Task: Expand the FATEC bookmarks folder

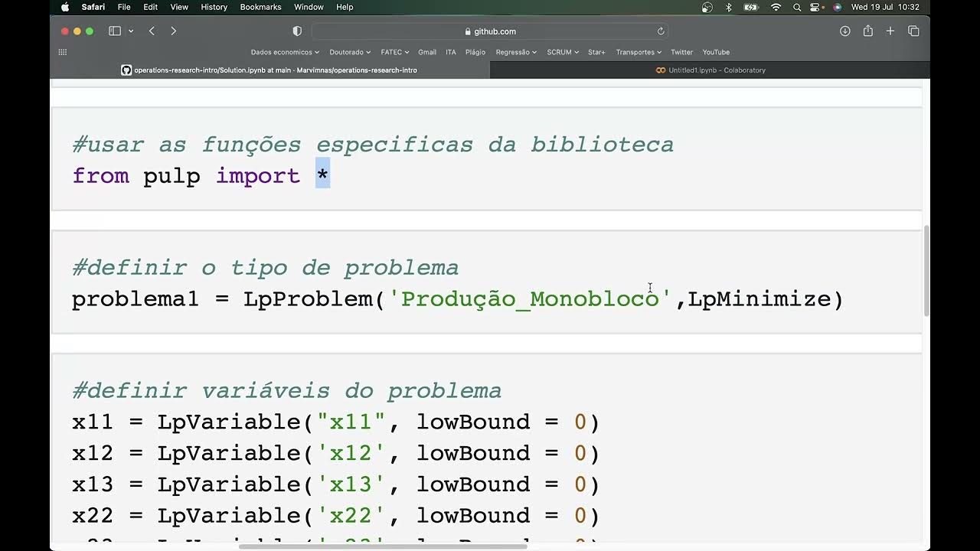Action: click(x=394, y=52)
